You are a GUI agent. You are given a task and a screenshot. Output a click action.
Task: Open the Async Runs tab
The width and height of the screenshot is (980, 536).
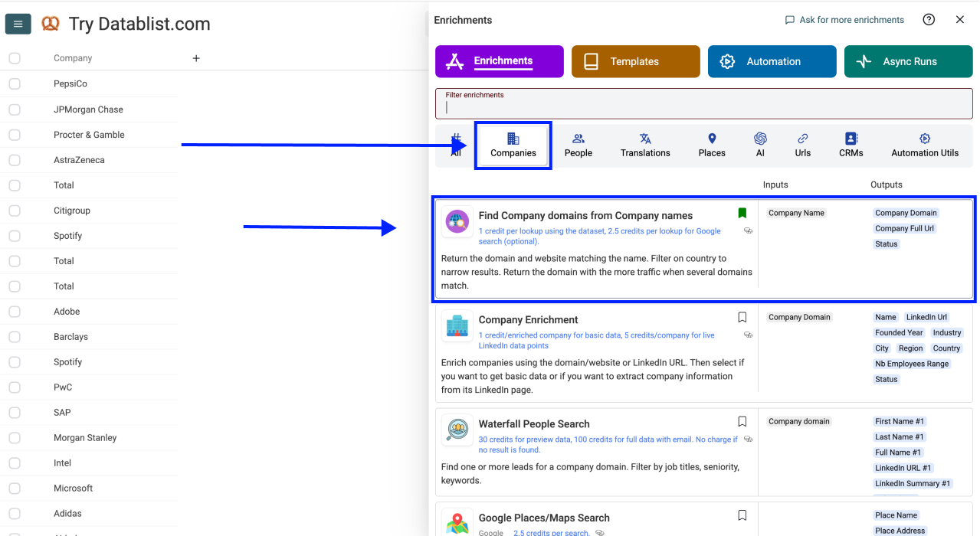coord(908,62)
